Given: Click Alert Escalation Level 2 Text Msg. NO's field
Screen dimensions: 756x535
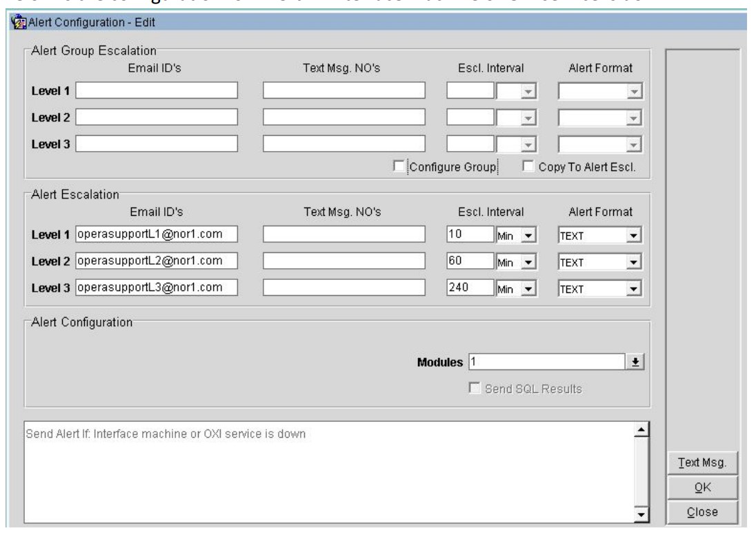Looking at the screenshot, I should 344,261.
